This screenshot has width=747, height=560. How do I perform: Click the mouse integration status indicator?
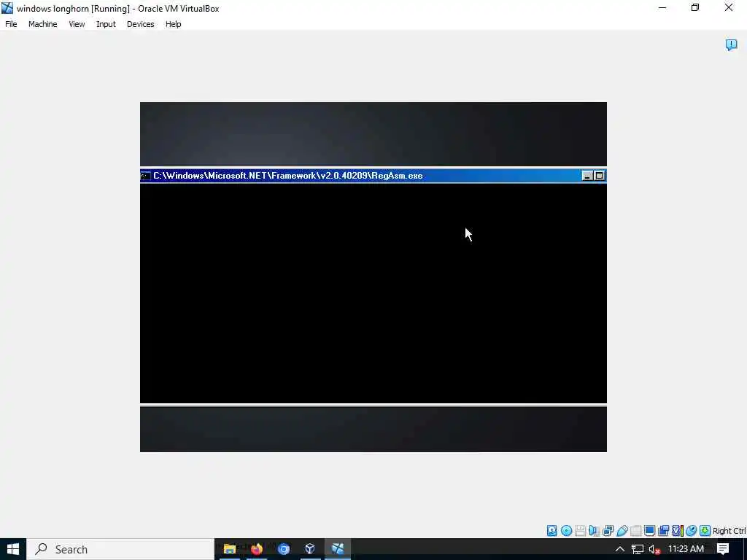(692, 531)
